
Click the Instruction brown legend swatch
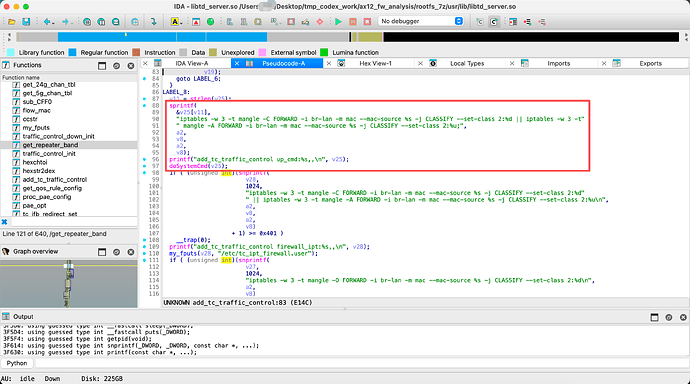pyautogui.click(x=136, y=52)
